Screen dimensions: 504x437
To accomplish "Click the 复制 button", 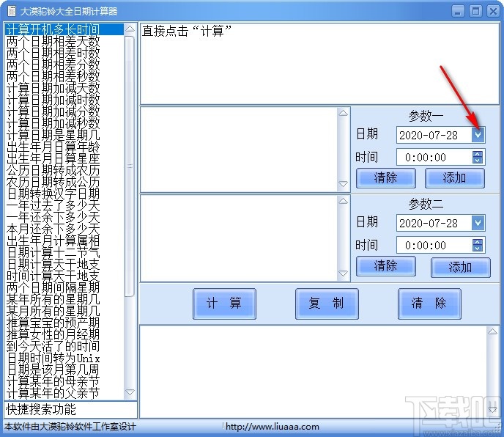I will point(327,304).
